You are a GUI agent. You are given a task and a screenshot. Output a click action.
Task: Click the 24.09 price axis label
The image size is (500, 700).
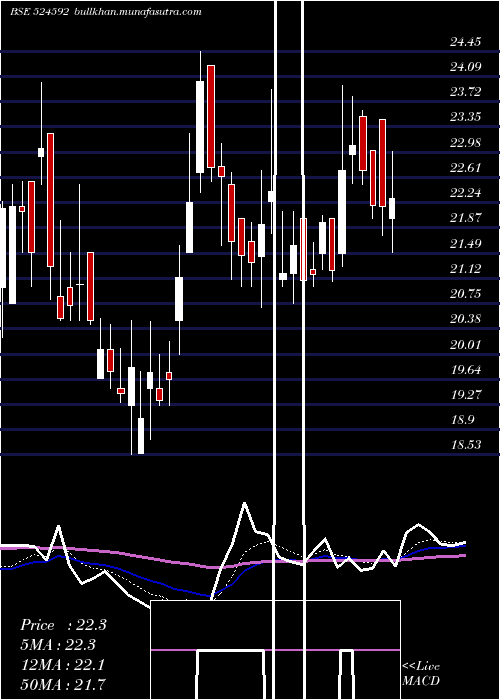(x=466, y=67)
